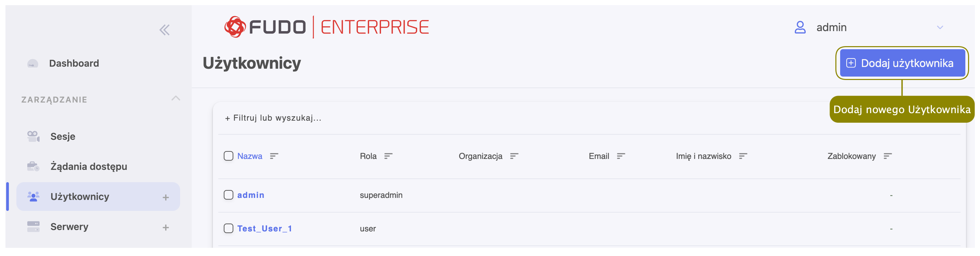Click the Email column sort icon

pyautogui.click(x=621, y=156)
